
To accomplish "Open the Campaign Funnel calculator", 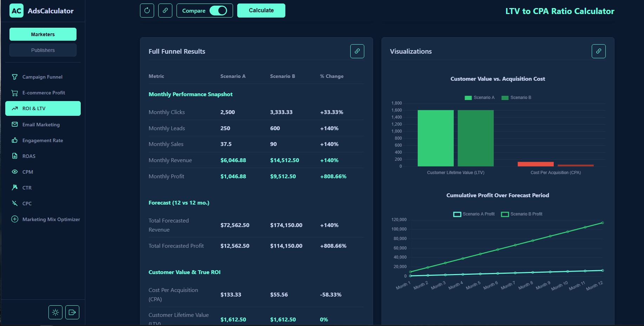I will 42,77.
